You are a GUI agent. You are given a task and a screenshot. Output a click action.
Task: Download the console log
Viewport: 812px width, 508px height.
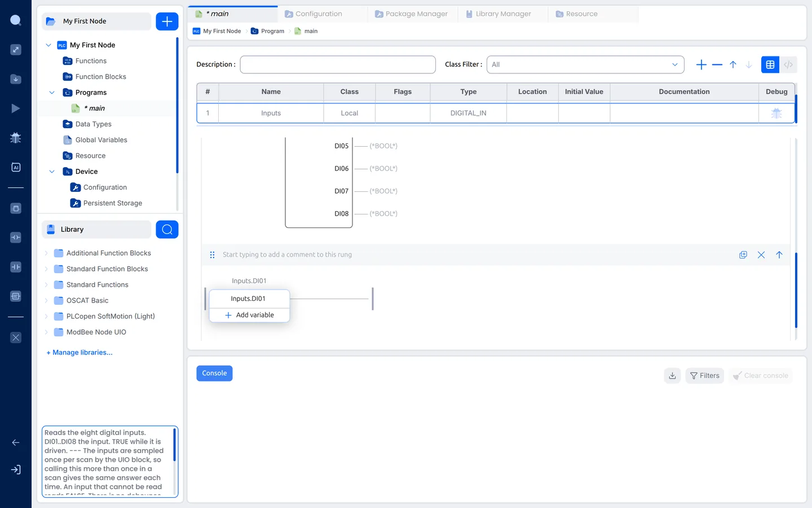point(672,375)
